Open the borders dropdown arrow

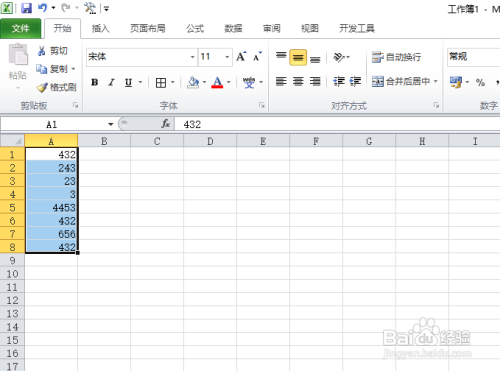[x=173, y=82]
